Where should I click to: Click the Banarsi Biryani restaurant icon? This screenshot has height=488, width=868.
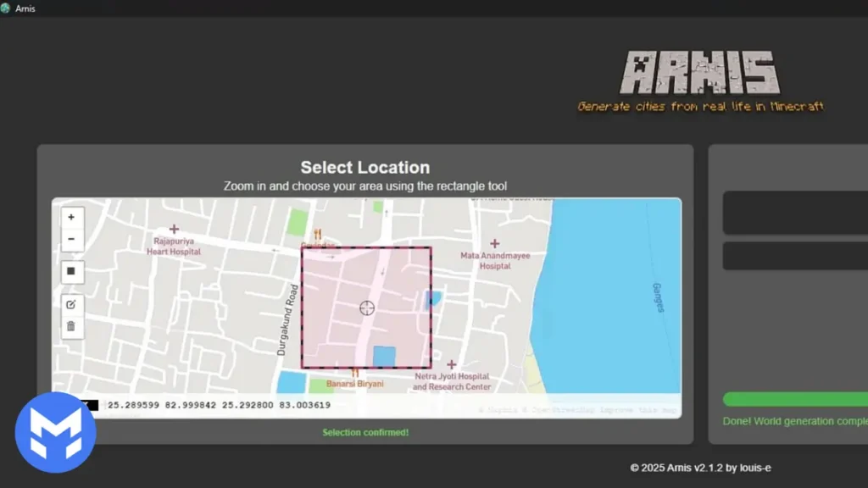[355, 374]
